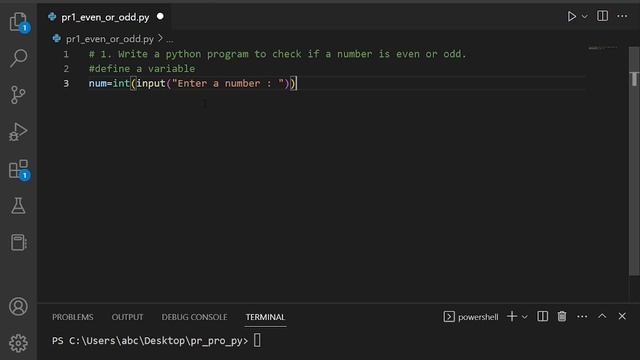Open the Search view icon
640x360 pixels.
pyautogui.click(x=18, y=58)
